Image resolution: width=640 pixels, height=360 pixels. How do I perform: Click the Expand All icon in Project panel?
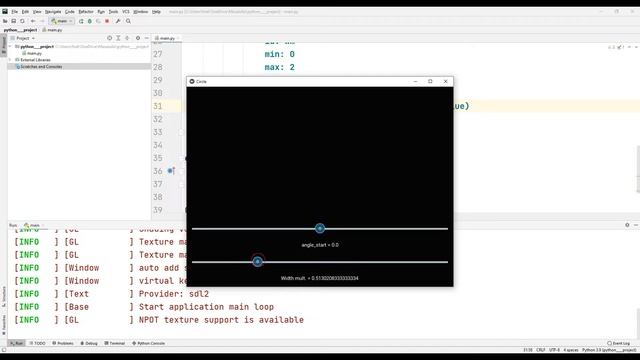[118, 38]
